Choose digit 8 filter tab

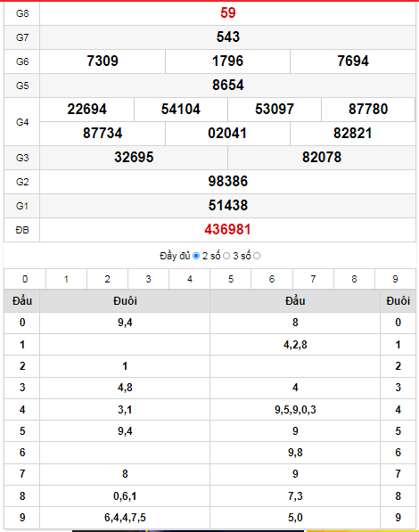pos(354,279)
